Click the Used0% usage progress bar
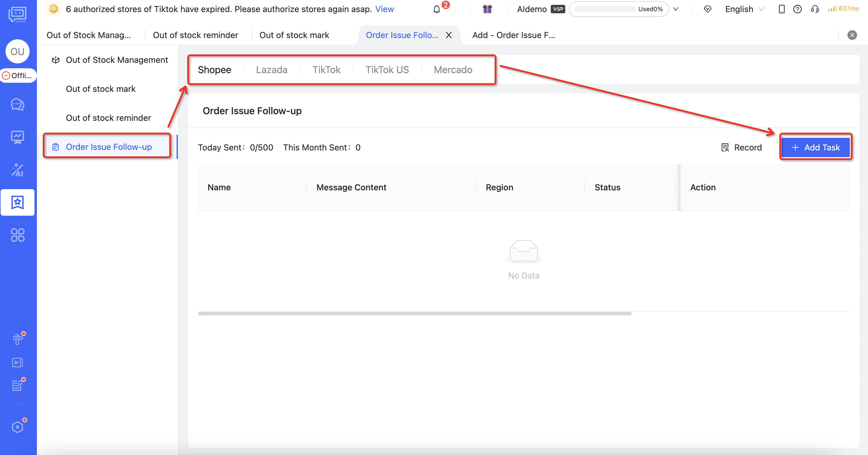 [x=619, y=9]
